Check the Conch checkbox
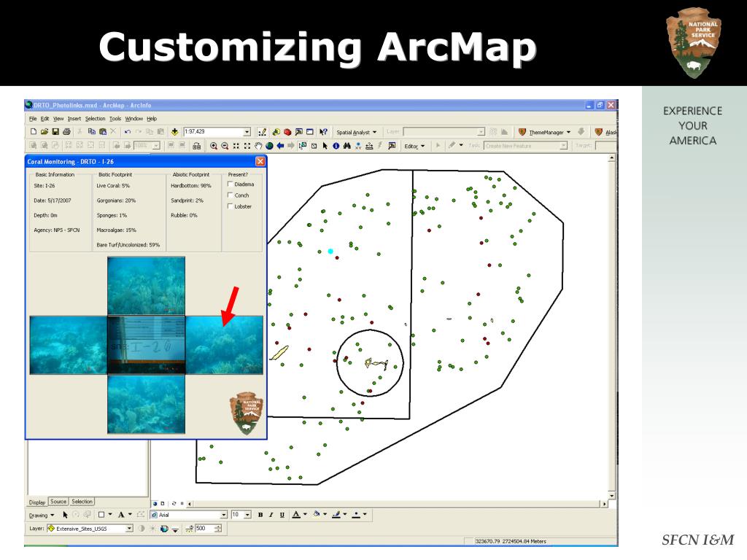The height and width of the screenshot is (560, 747). coord(230,195)
